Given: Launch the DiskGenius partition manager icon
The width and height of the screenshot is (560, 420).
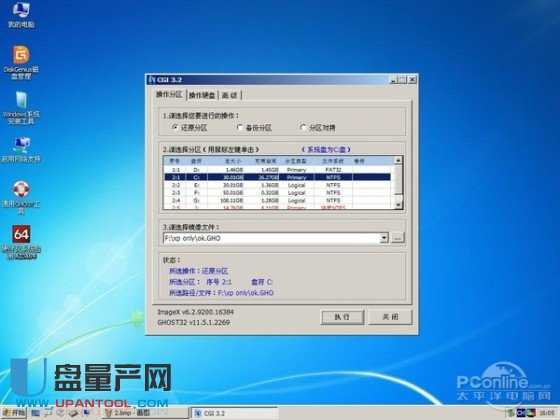Looking at the screenshot, I should click(x=21, y=61).
